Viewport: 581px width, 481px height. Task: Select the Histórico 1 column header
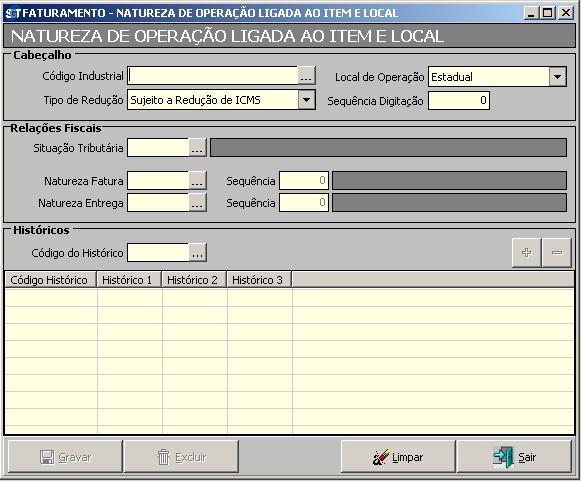pyautogui.click(x=129, y=280)
